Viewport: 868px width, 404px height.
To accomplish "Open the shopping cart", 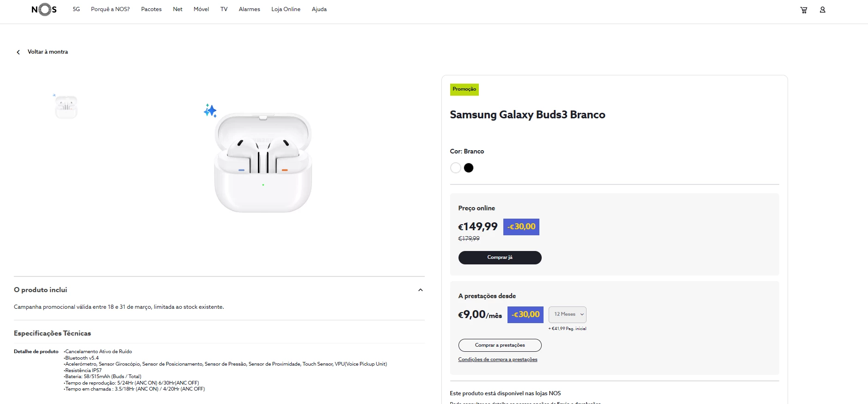I will (x=804, y=10).
